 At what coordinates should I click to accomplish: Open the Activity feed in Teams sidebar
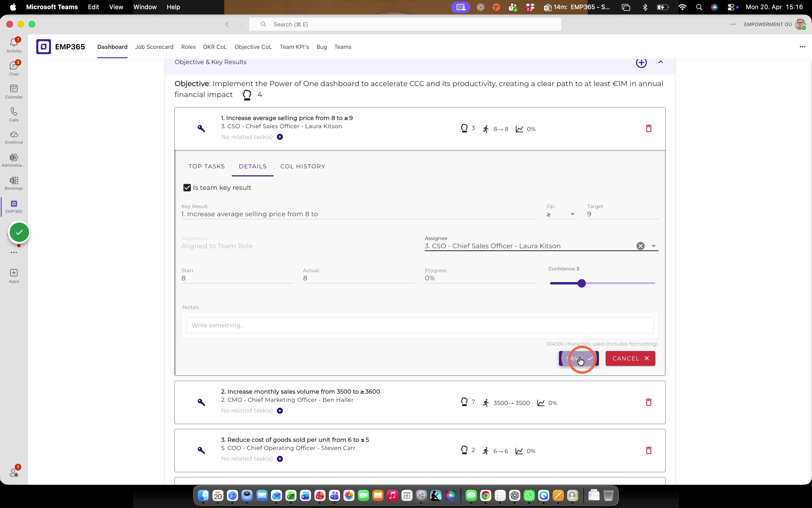pyautogui.click(x=14, y=45)
